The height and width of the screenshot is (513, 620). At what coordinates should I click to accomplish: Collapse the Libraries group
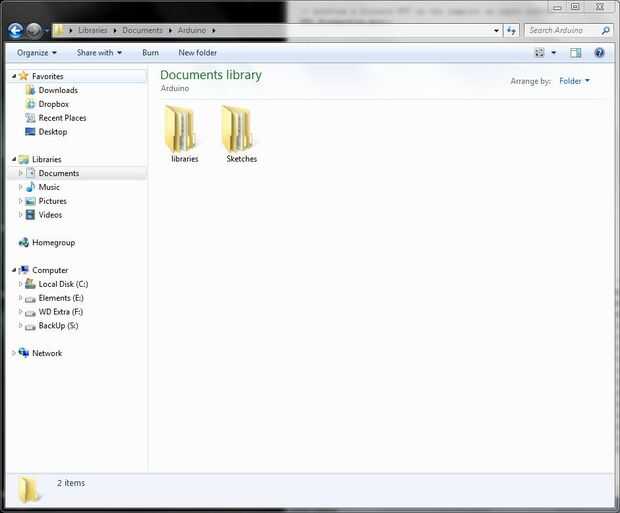(x=14, y=159)
